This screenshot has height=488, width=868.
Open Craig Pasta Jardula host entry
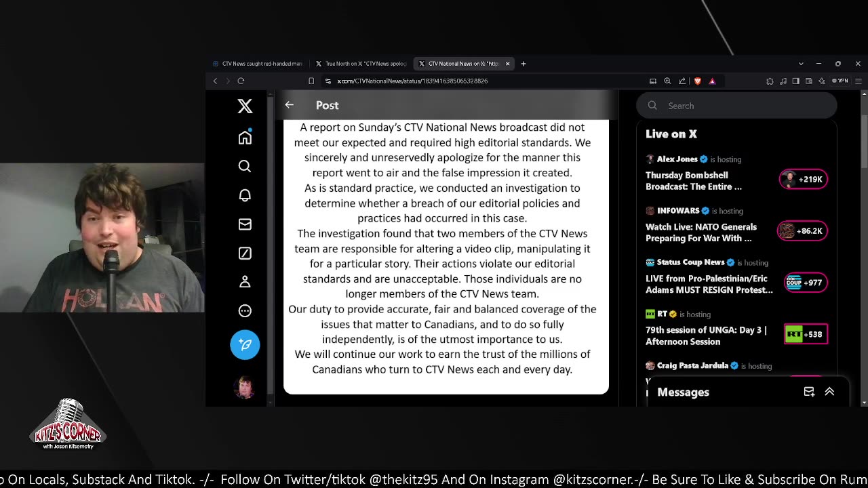tap(709, 365)
